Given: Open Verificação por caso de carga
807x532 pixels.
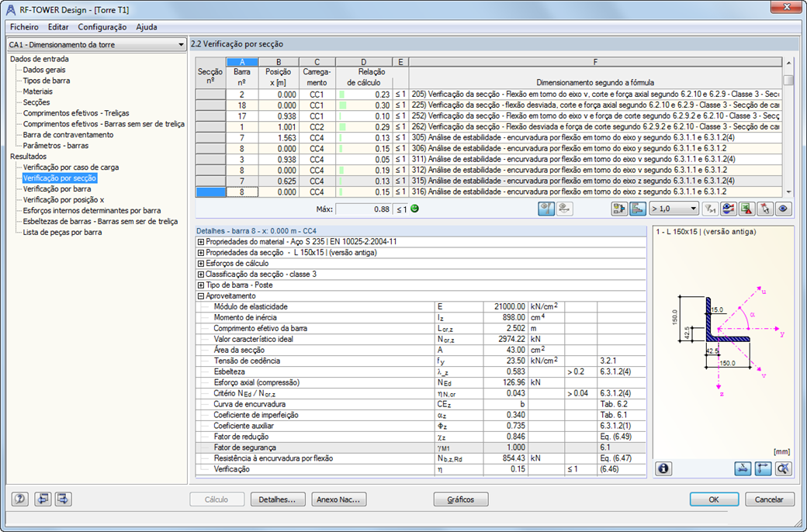Looking at the screenshot, I should [71, 167].
